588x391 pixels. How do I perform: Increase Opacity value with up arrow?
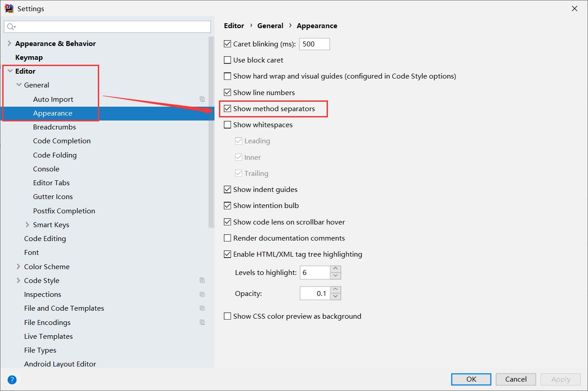(336, 290)
